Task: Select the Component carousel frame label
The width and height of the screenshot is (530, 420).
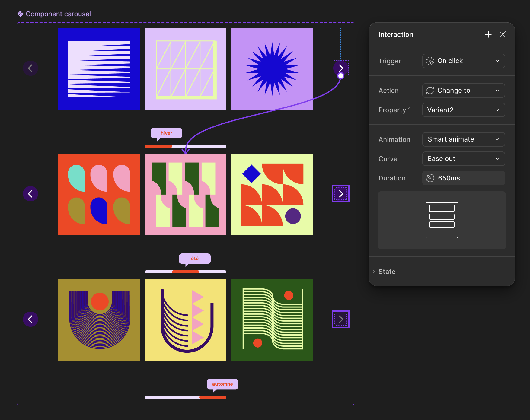Action: click(x=58, y=14)
